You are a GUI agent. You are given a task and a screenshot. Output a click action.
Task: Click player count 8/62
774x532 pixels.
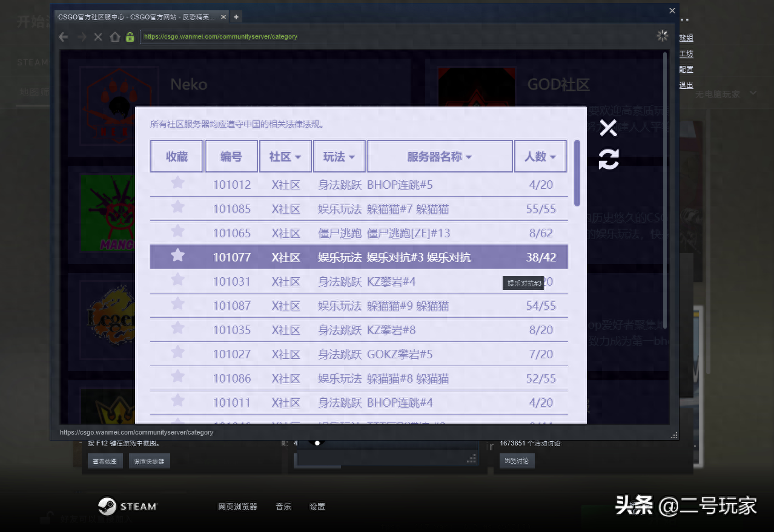coord(541,234)
